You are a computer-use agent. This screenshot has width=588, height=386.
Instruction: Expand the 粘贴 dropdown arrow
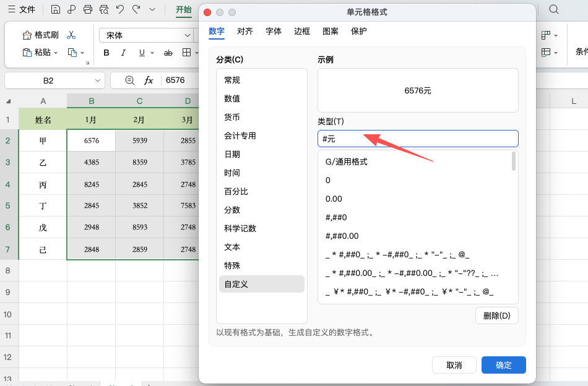[56, 53]
